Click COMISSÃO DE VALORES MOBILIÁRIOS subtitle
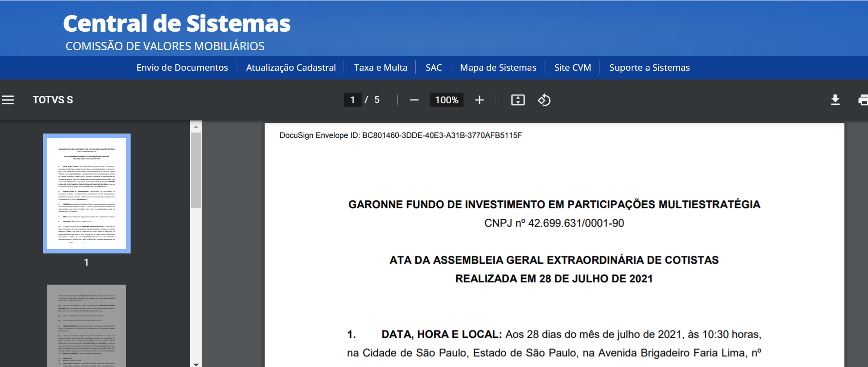 pos(165,46)
